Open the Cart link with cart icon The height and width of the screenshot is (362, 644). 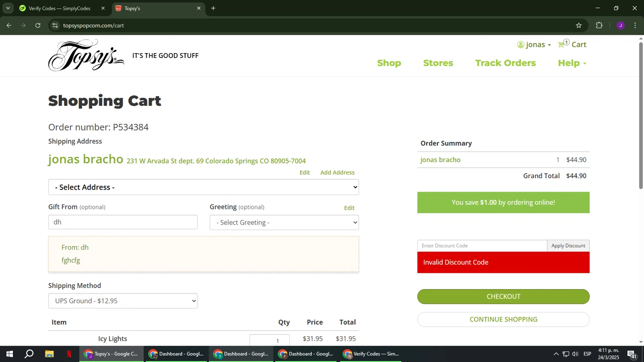(x=572, y=44)
